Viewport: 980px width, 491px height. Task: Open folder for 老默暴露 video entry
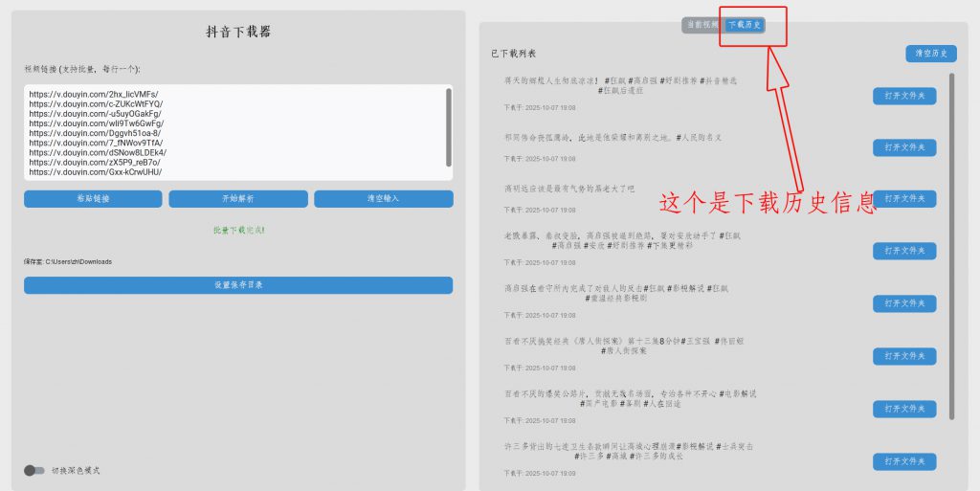point(903,251)
